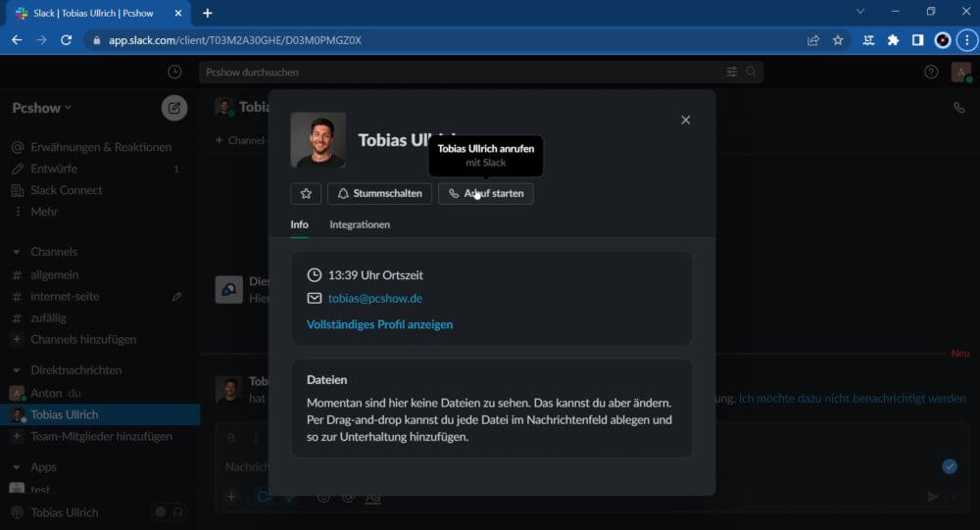Open the tab search chevron in the title bar
Viewport: 980px width, 530px height.
(860, 11)
